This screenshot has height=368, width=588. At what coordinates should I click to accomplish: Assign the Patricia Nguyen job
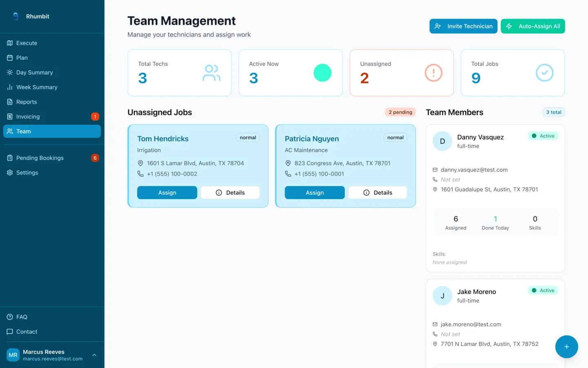click(314, 192)
